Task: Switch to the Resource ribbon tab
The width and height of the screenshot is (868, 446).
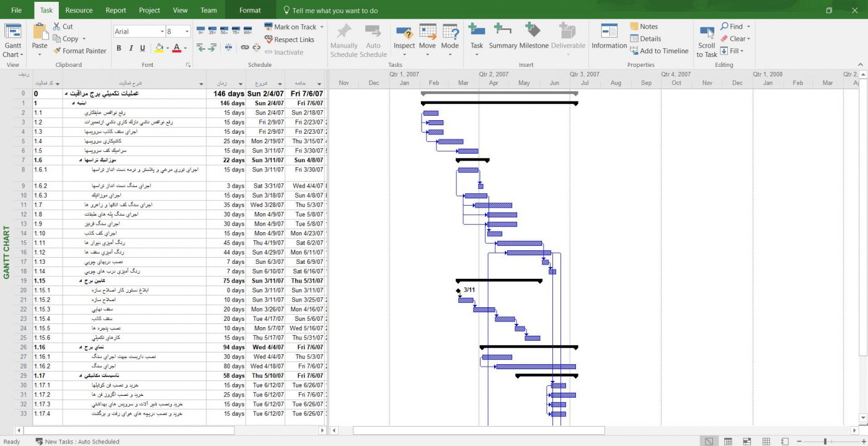Action: (x=79, y=11)
